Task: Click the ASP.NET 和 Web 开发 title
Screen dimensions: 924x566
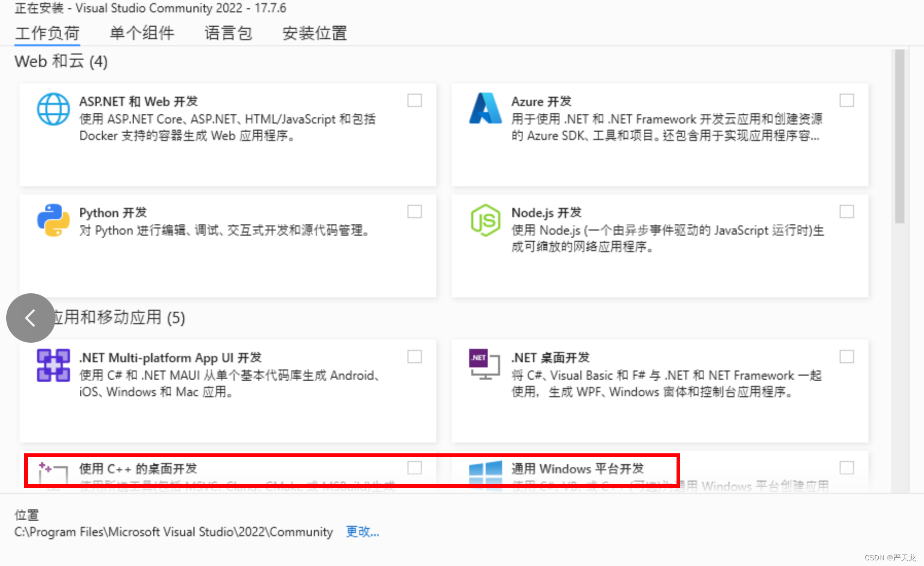Action: pyautogui.click(x=138, y=101)
